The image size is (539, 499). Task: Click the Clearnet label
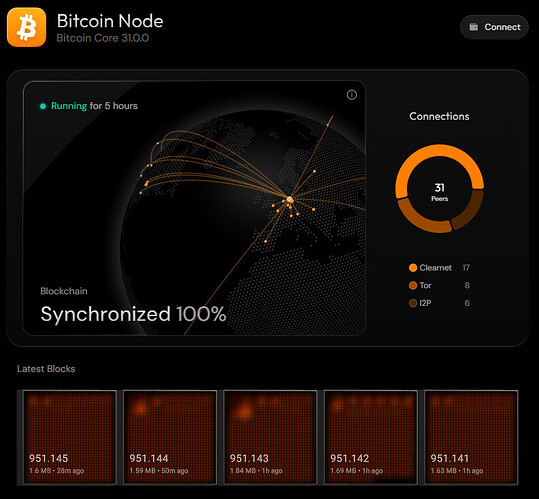click(x=435, y=268)
